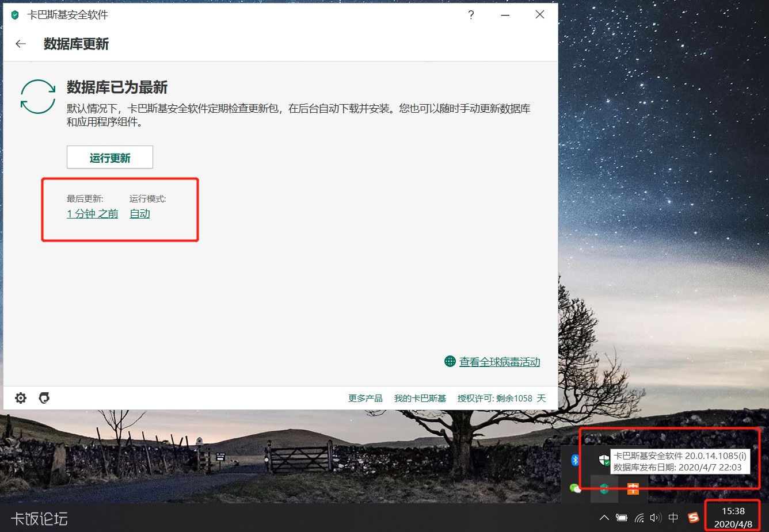Click the 最后更新: label
This screenshot has height=532, width=769.
click(85, 198)
